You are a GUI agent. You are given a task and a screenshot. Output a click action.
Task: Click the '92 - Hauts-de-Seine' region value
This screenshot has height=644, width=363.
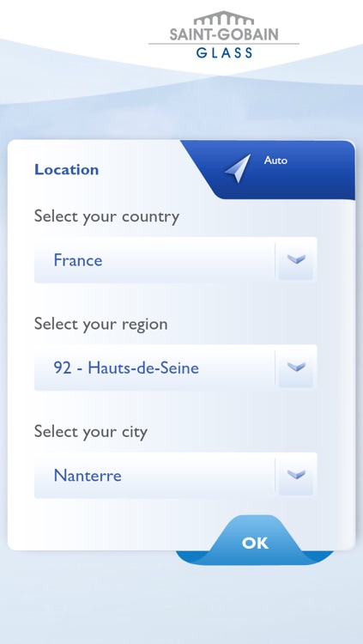(x=126, y=368)
